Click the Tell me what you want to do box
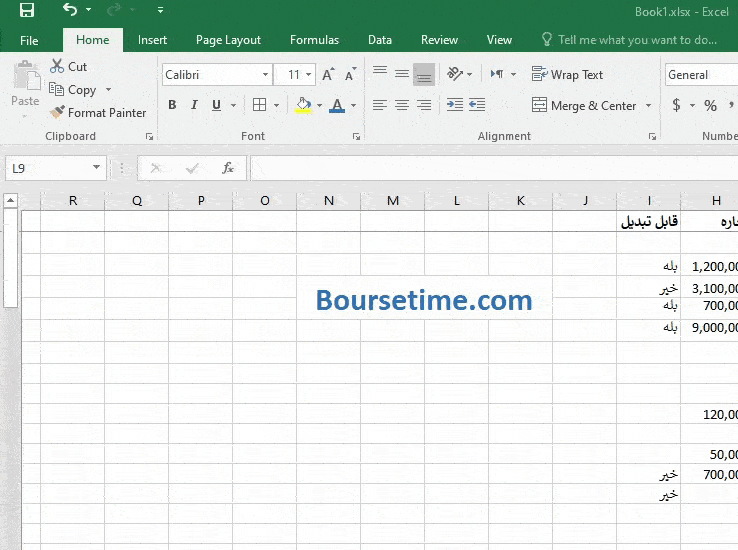The height and width of the screenshot is (550, 738). (x=630, y=40)
